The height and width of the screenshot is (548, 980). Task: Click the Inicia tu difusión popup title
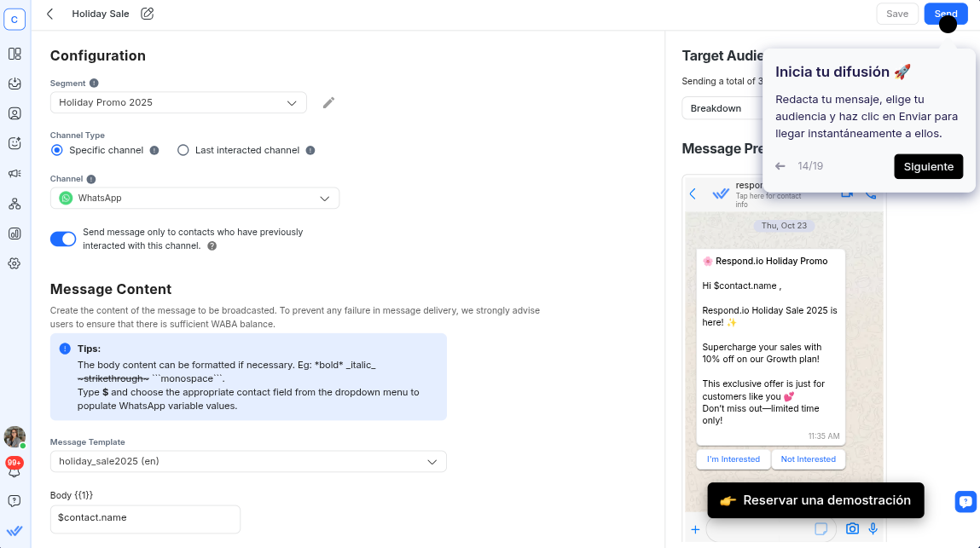[x=843, y=72]
